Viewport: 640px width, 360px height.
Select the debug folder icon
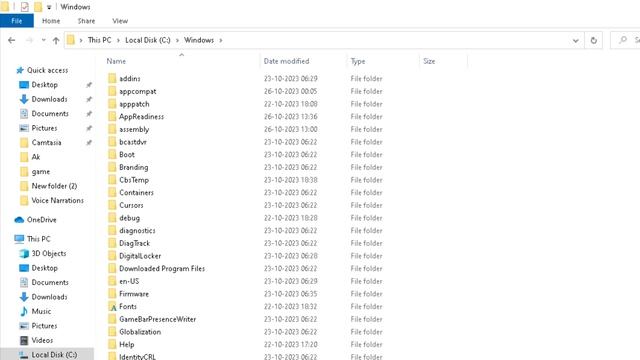[x=112, y=218]
